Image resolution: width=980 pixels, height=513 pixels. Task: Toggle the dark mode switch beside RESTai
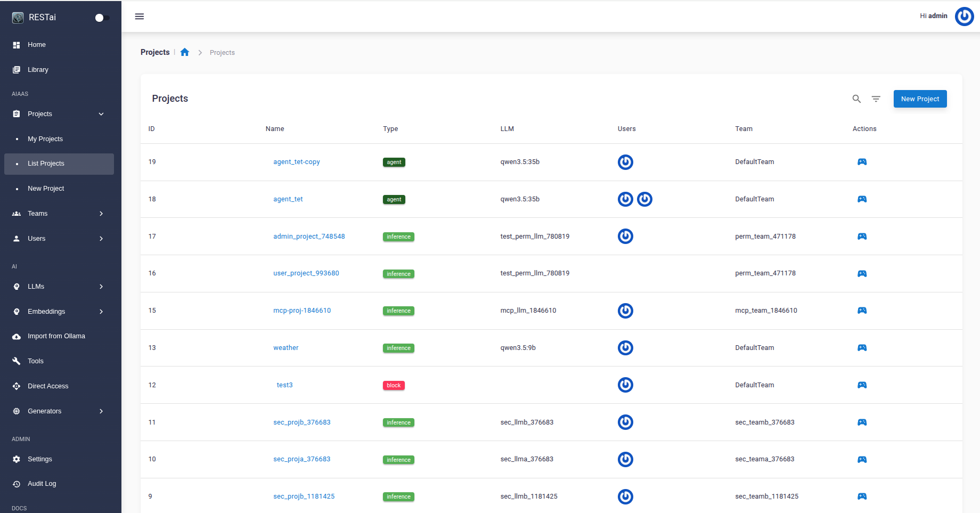102,18
